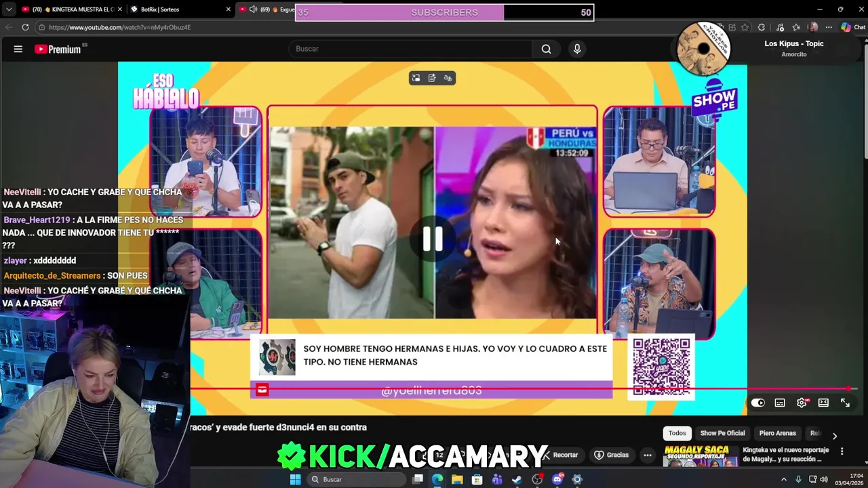The image size is (868, 488).
Task: Expand more chips with right chevron
Action: [x=835, y=436]
